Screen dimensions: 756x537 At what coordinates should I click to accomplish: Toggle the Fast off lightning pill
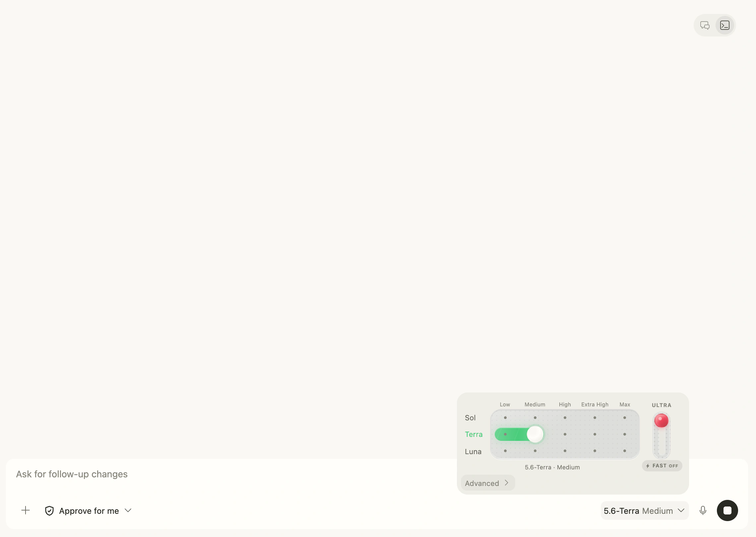point(662,466)
